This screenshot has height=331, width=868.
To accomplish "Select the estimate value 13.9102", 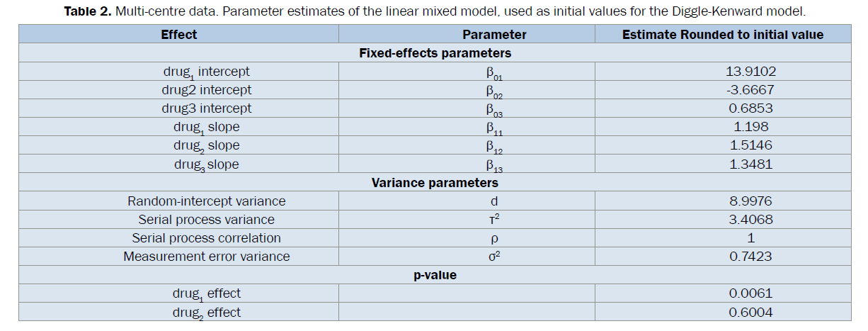I will [750, 72].
